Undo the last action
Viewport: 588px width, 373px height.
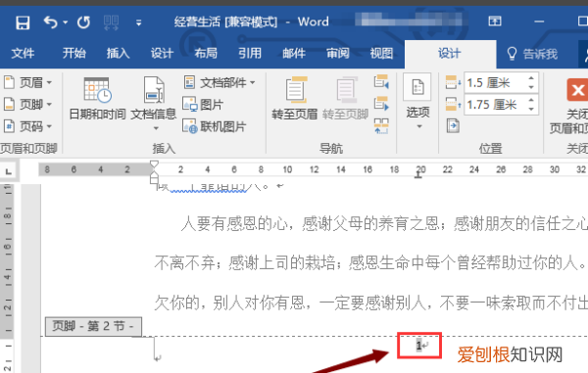(x=50, y=23)
